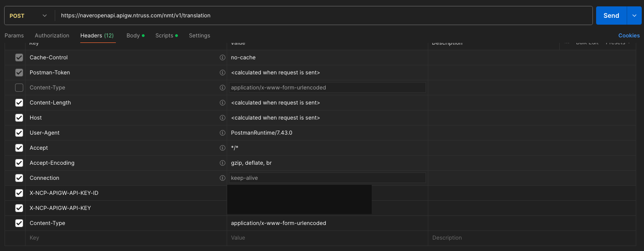Viewport: 644px width, 251px height.
Task: Uncheck the X-NCP-APIGW-API-KEY checkbox
Action: click(19, 208)
